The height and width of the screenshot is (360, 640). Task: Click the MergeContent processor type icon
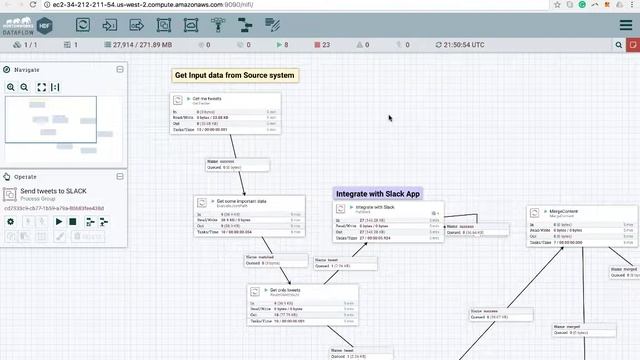pyautogui.click(x=534, y=213)
